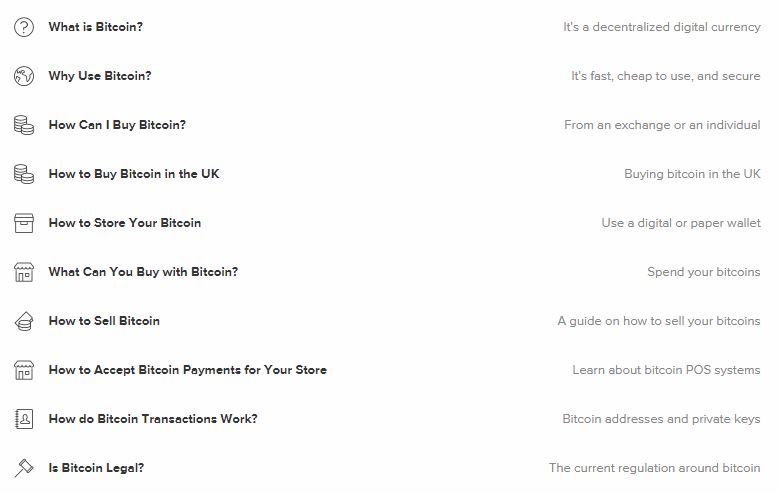Viewport: 778px width, 493px height.
Task: Click the coin stack icon for How Can I Buy Bitcoin
Action: point(24,125)
